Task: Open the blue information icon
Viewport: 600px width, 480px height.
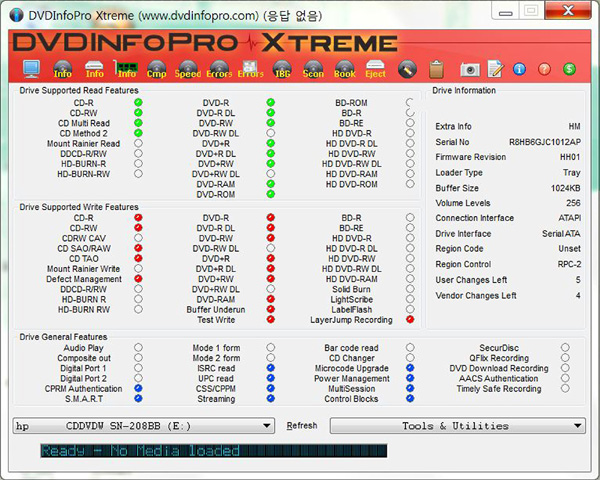Action: coord(519,69)
